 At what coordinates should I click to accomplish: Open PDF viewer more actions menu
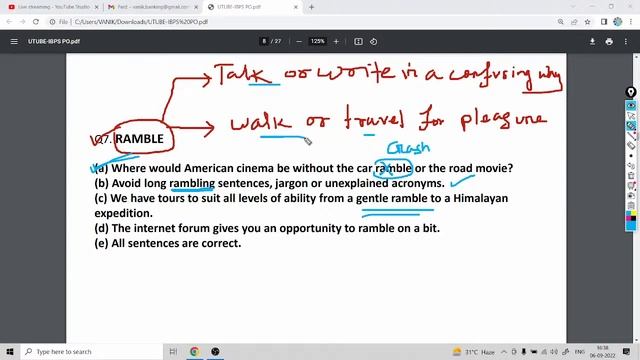click(x=626, y=42)
